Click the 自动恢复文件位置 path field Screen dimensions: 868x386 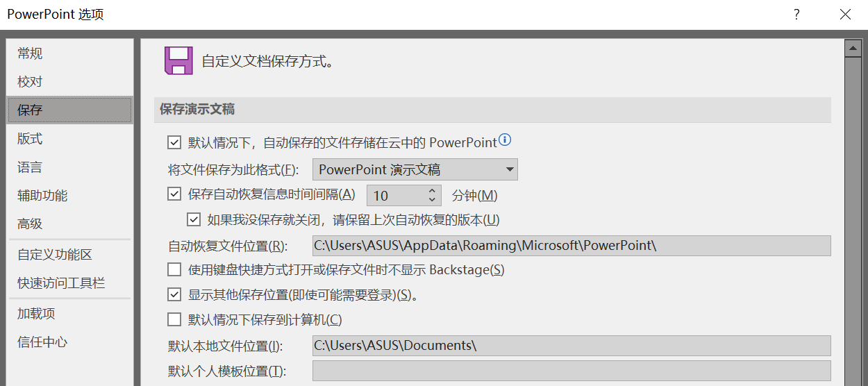(571, 246)
